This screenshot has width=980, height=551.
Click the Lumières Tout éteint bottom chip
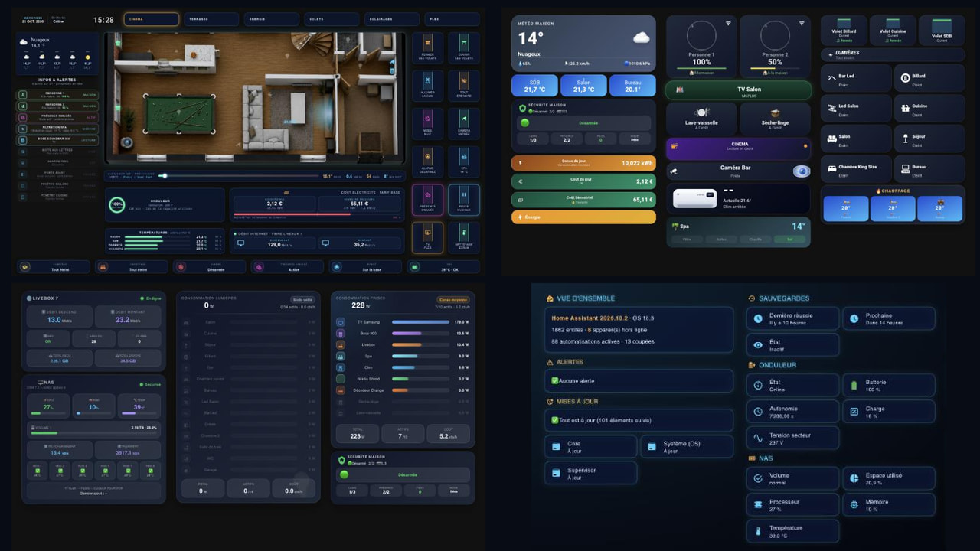click(54, 267)
